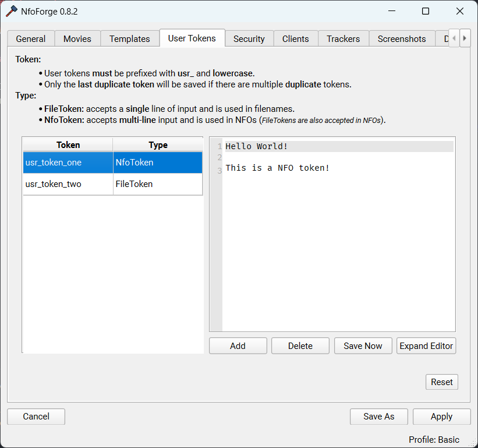Click the Expand Editor button

click(x=426, y=346)
